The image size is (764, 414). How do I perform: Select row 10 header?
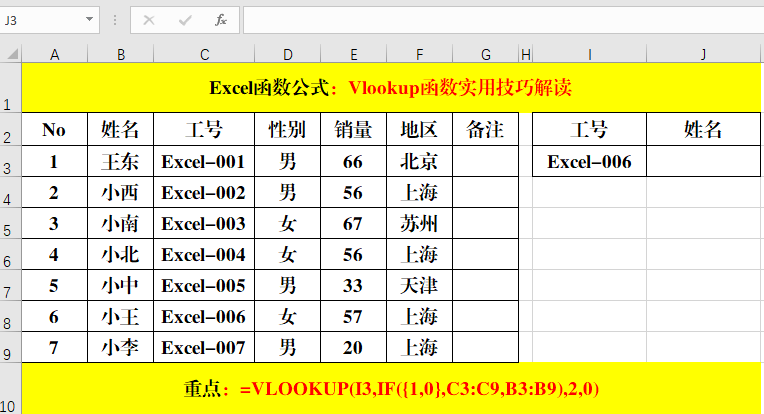pyautogui.click(x=11, y=389)
